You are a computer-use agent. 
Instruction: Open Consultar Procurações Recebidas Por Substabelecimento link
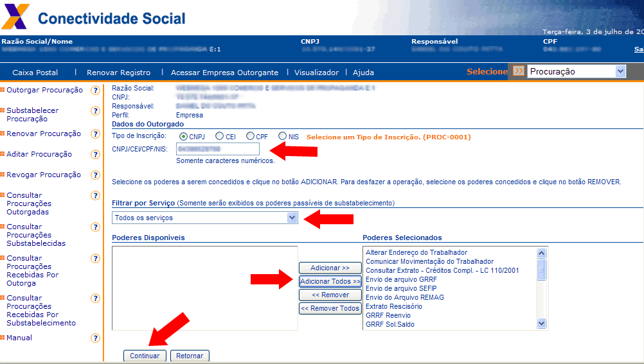[41, 310]
